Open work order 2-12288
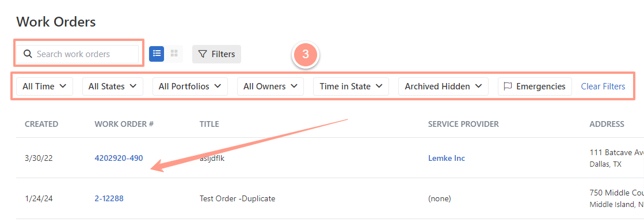The height and width of the screenshot is (222, 644). [109, 198]
